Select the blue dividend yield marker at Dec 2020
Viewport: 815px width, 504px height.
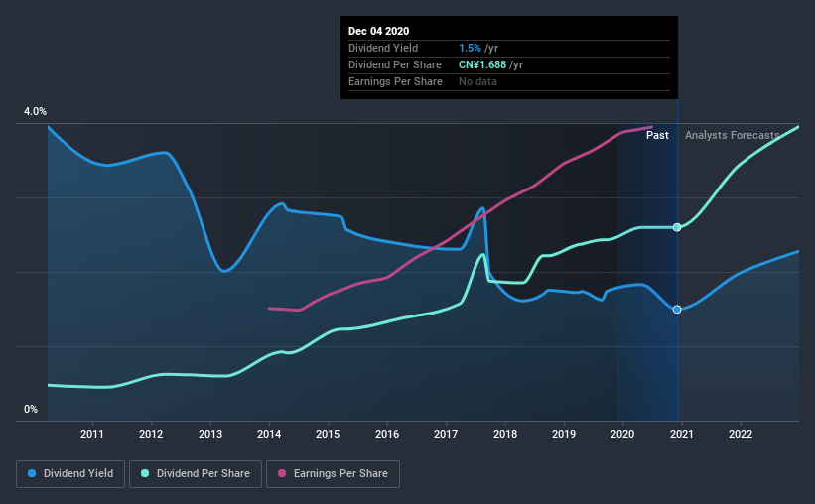[677, 310]
